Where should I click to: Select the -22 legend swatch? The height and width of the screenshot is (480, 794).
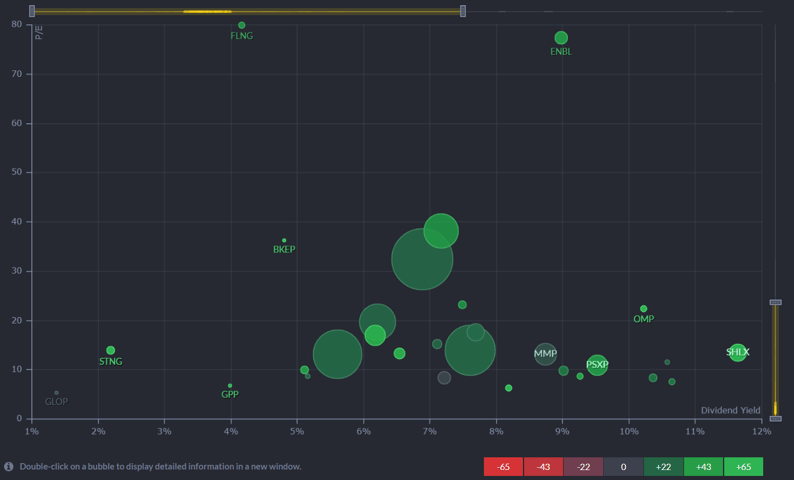coord(583,467)
